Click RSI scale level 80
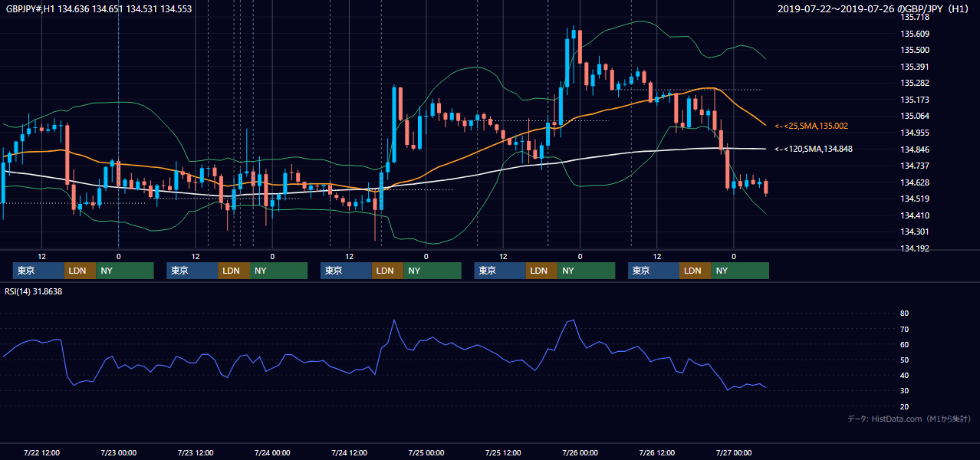This screenshot has width=980, height=460. [x=905, y=314]
